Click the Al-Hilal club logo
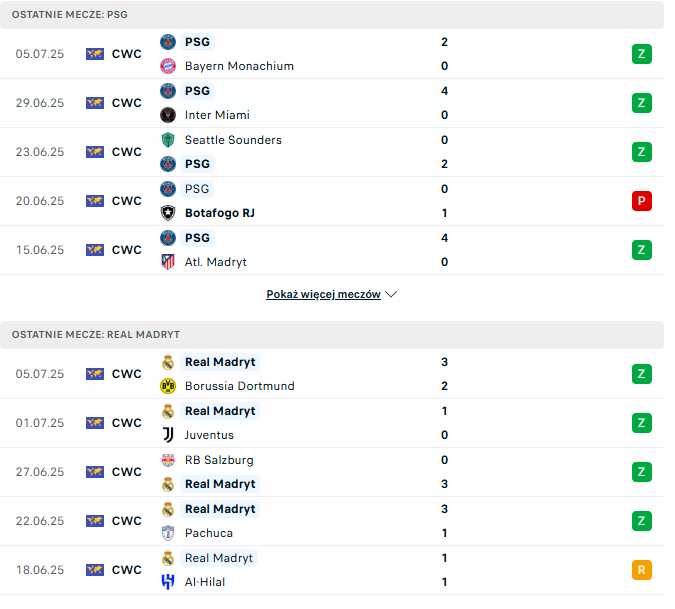 tap(168, 582)
